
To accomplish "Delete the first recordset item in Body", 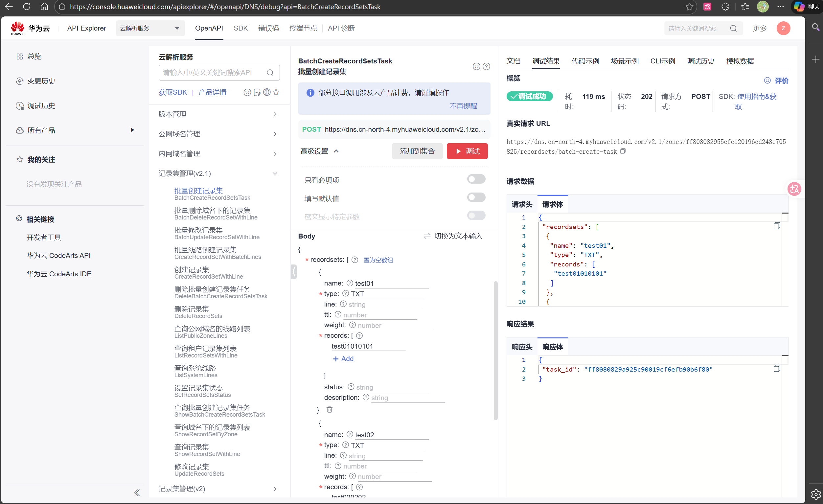I will tap(329, 409).
